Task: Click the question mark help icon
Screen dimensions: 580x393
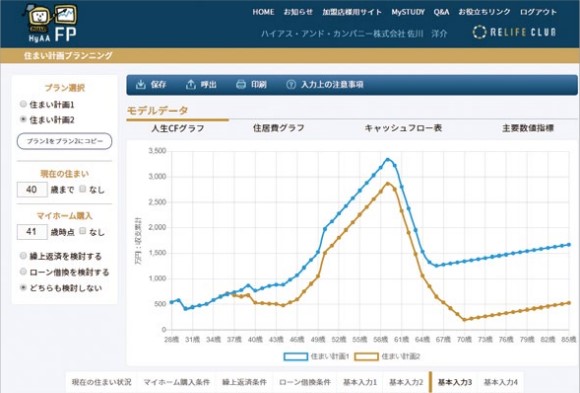Action: (291, 84)
